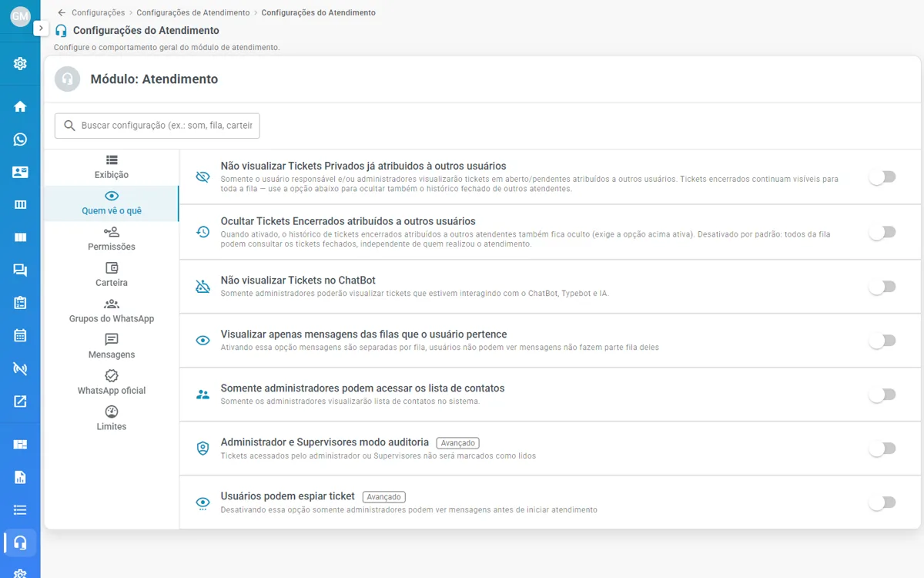Toggle Não visualizar Tickets no ChatBot

coord(882,287)
